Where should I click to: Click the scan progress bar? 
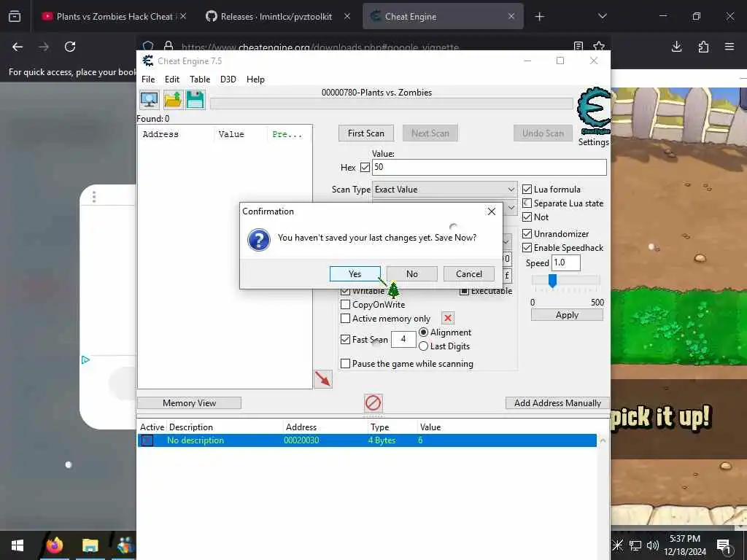point(392,104)
